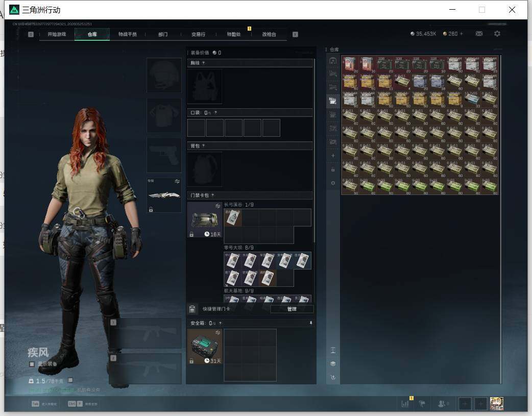Screen dimensions: 532x416
Task: Open the stats chart icon in bottom bar
Action: [x=405, y=404]
